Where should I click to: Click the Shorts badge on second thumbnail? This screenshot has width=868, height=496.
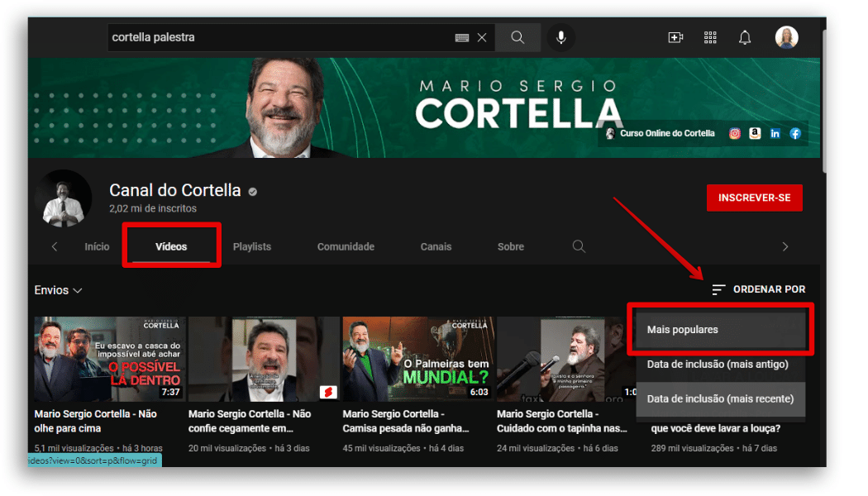328,392
